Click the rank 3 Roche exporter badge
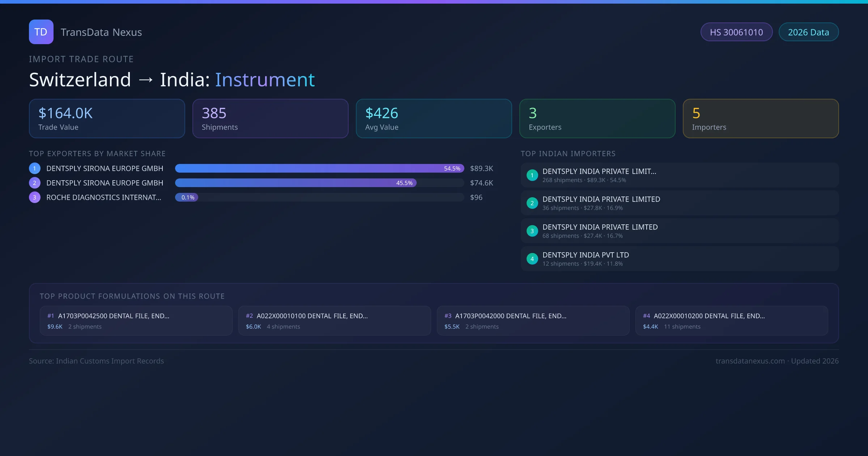The width and height of the screenshot is (868, 456). click(x=35, y=197)
